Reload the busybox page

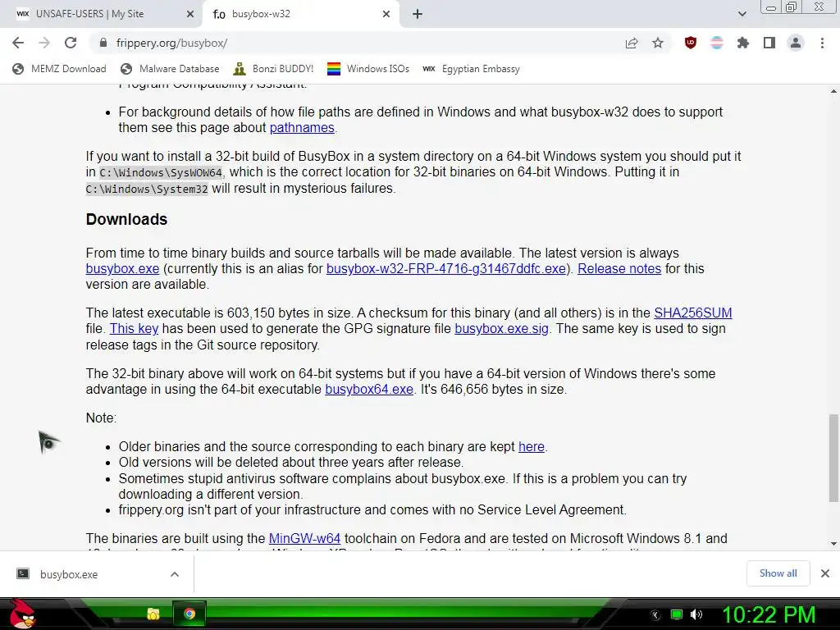(x=71, y=43)
